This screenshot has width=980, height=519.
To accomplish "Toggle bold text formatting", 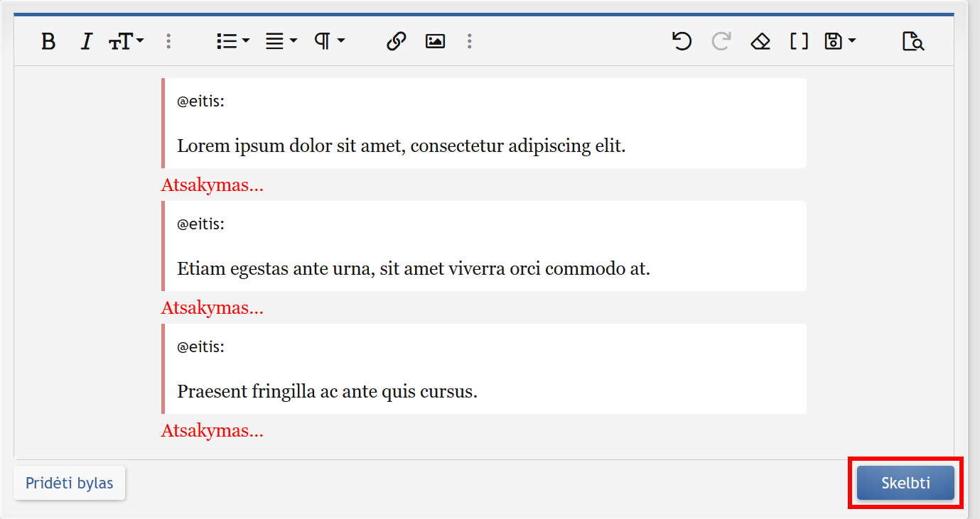I will (48, 42).
